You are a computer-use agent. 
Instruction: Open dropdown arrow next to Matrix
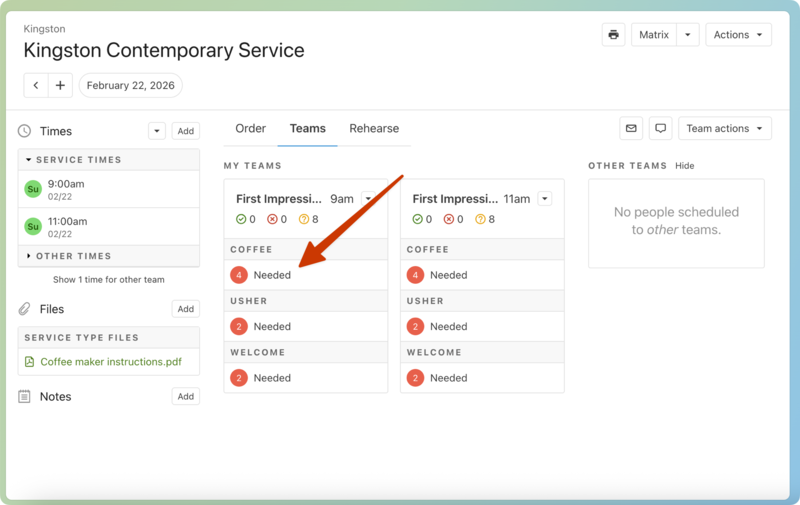(687, 35)
